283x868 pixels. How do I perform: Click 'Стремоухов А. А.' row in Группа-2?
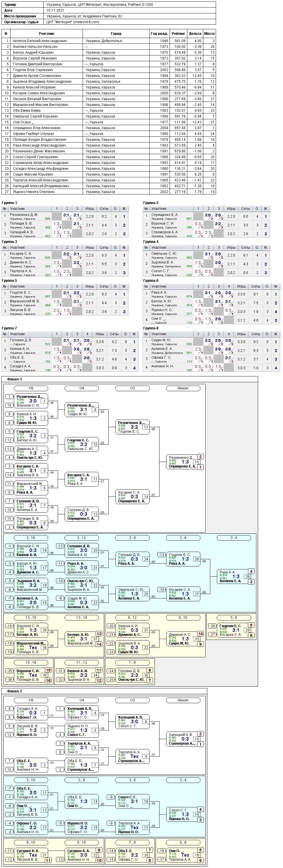pos(206,234)
